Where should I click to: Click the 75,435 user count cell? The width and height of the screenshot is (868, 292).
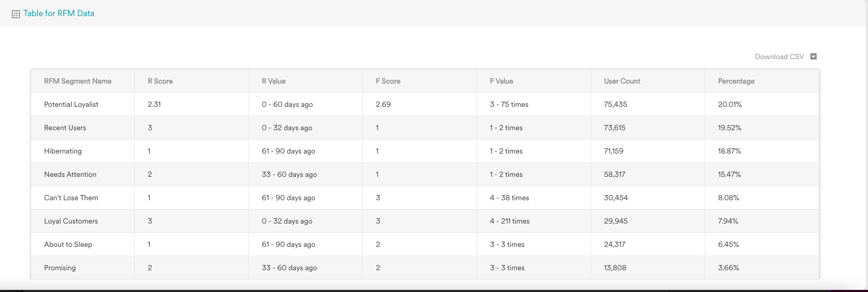615,105
